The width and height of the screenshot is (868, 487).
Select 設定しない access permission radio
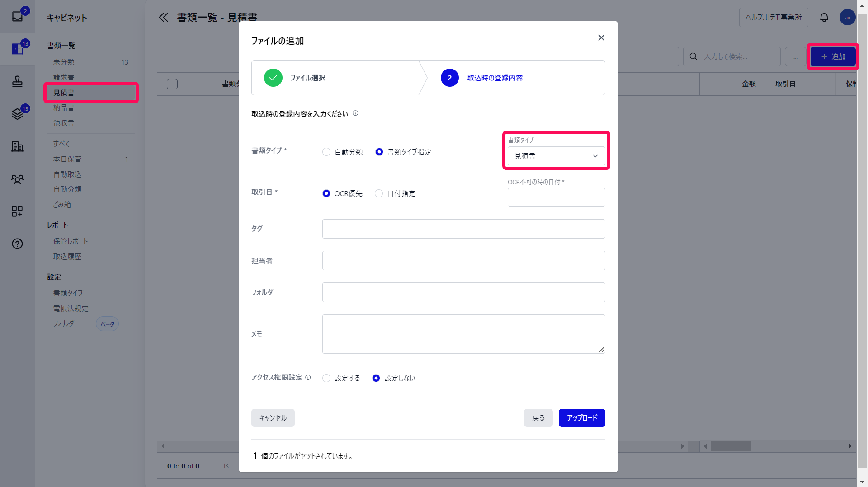point(376,378)
